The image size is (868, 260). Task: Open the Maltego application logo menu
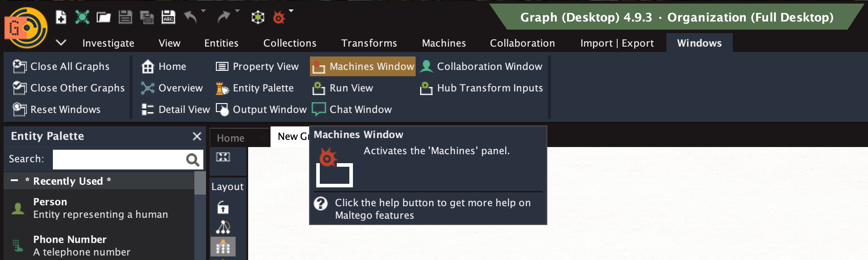click(27, 27)
